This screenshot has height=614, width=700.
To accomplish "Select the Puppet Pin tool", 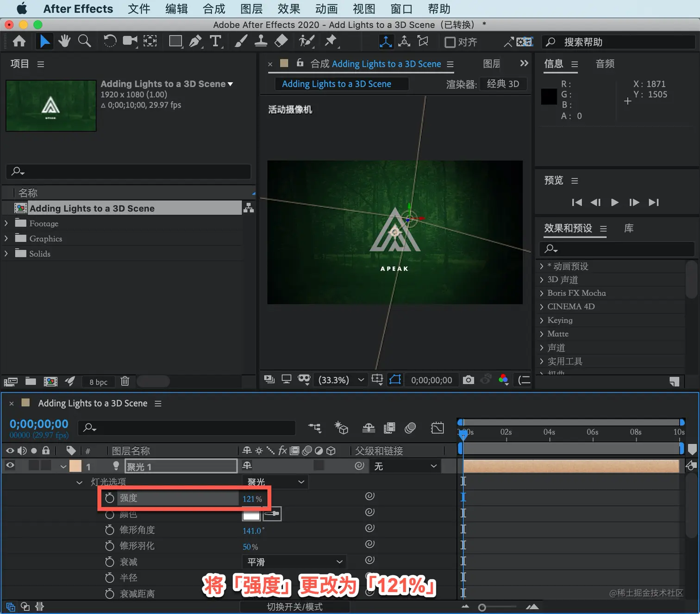I will pyautogui.click(x=331, y=42).
